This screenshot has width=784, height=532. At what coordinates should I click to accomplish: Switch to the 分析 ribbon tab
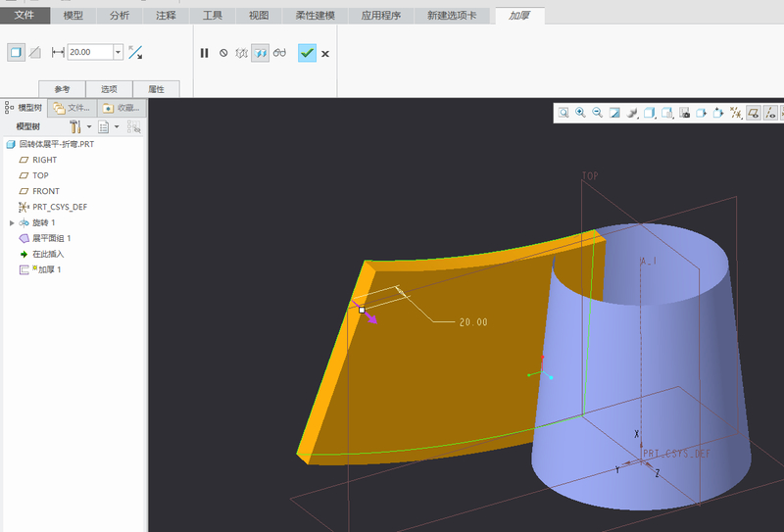click(x=120, y=16)
